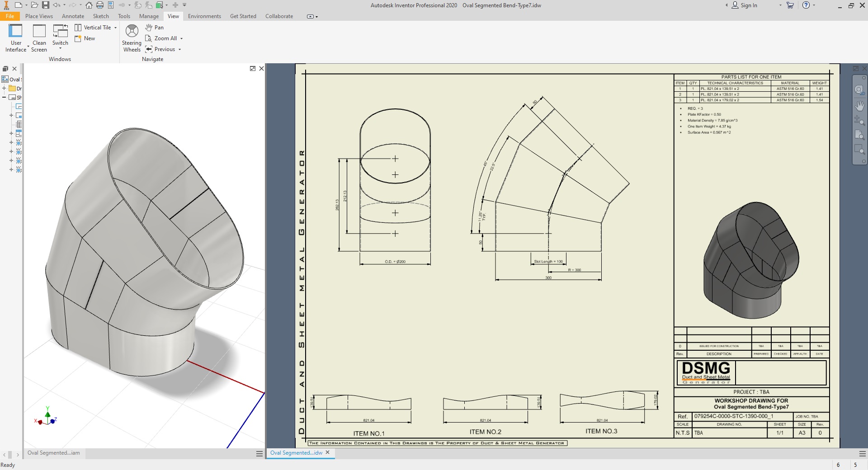Click the Home icon in the quick access toolbar
Screen dimensions: 868x470
(89, 5)
